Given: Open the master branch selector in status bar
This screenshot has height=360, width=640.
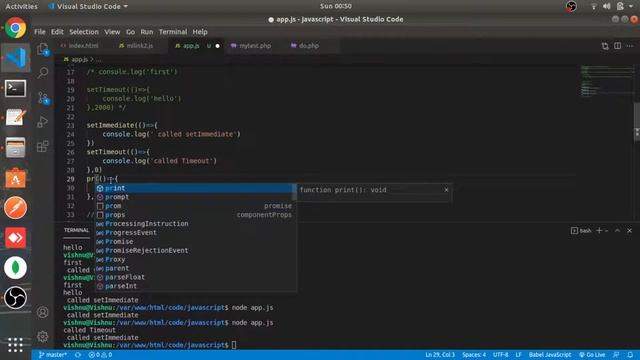Looking at the screenshot, I should 52,355.
